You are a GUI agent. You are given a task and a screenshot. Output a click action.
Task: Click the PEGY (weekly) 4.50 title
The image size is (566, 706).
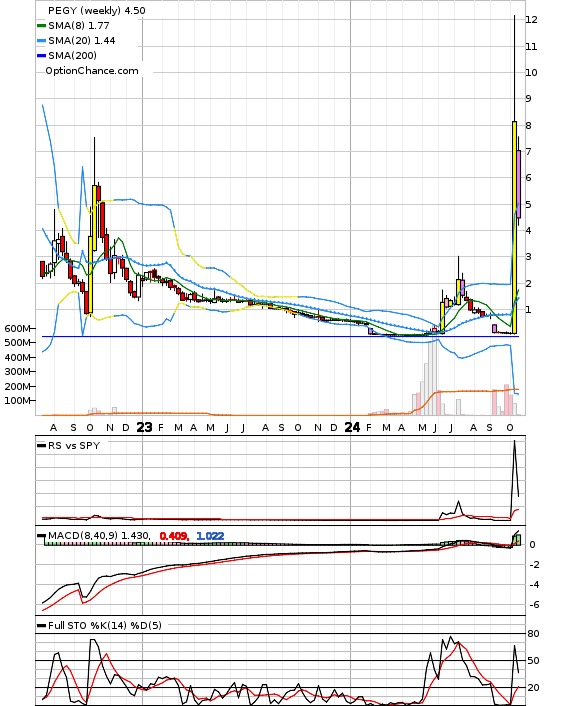(97, 10)
